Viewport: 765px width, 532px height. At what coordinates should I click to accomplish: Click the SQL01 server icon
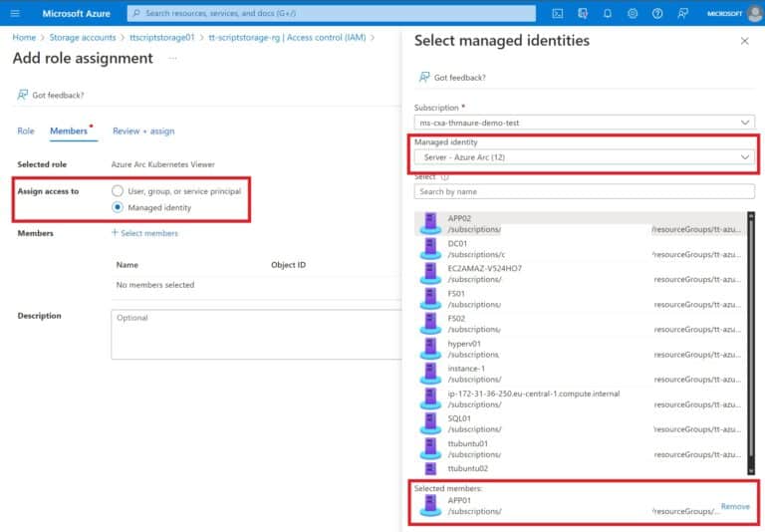click(430, 423)
